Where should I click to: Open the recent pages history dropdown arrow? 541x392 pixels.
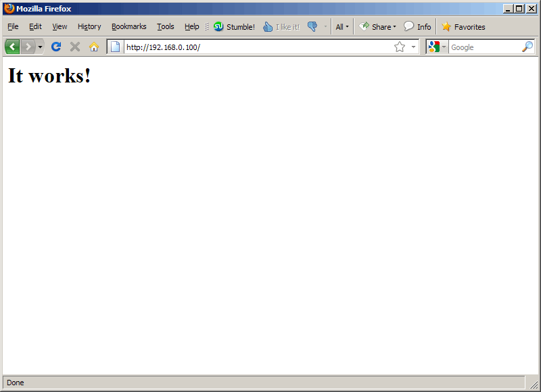point(40,47)
